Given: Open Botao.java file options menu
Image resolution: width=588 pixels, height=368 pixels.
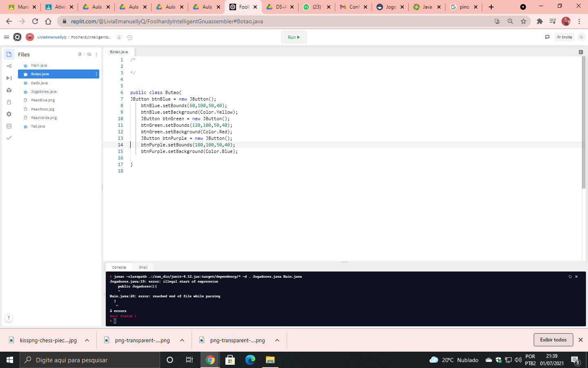Looking at the screenshot, I should [x=96, y=74].
